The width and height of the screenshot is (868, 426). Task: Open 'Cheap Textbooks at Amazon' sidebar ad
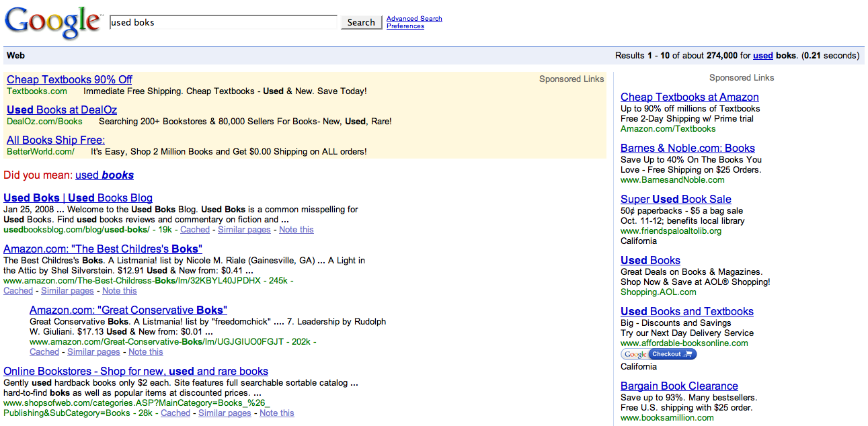[x=690, y=97]
